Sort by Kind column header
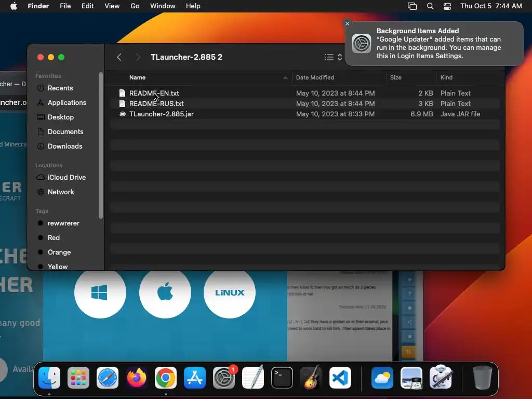This screenshot has width=532, height=399. point(446,77)
